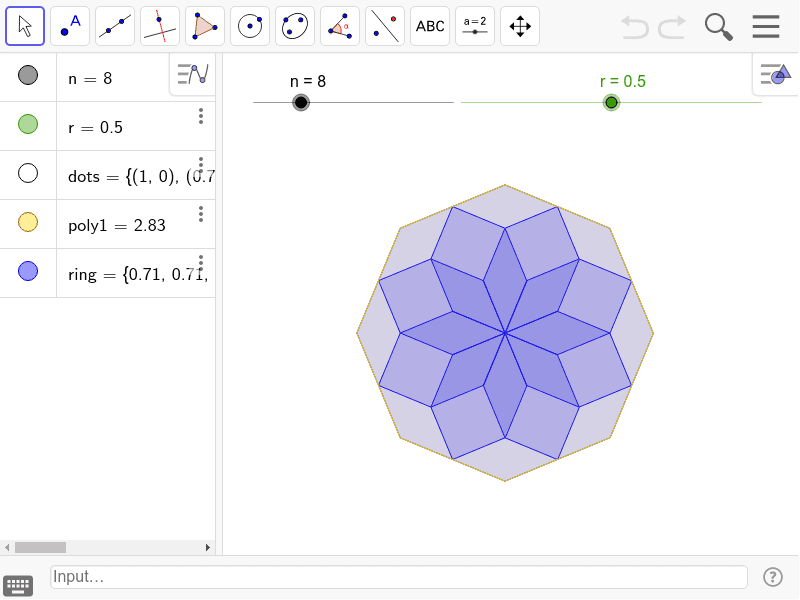Click algebra scrollbar right arrow
Viewport: 800px width, 600px height.
[x=208, y=547]
